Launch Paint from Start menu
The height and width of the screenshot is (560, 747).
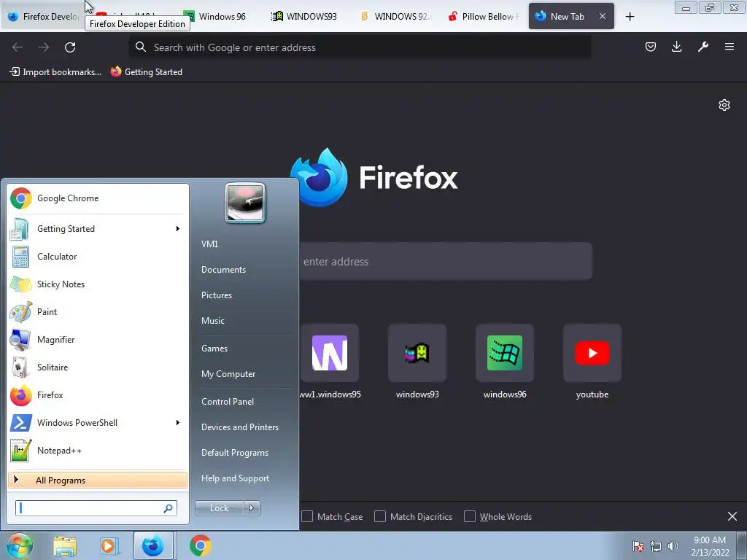point(98,312)
